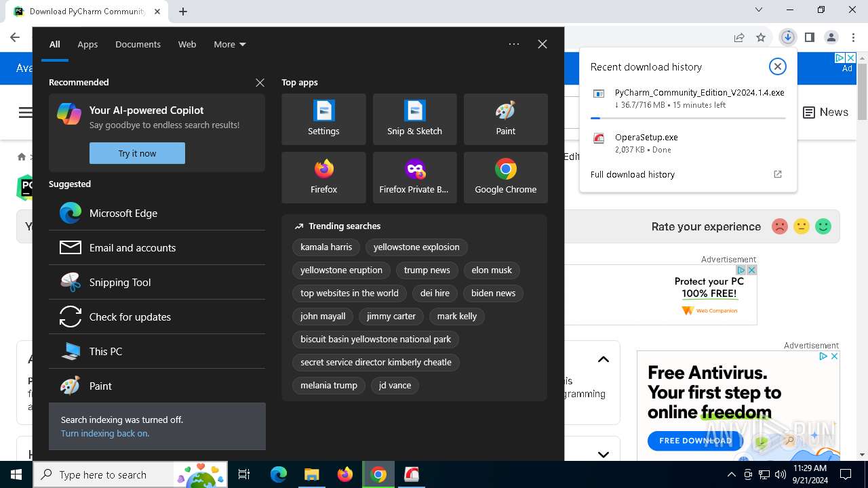
Task: Close the search panel with X
Action: pyautogui.click(x=542, y=44)
